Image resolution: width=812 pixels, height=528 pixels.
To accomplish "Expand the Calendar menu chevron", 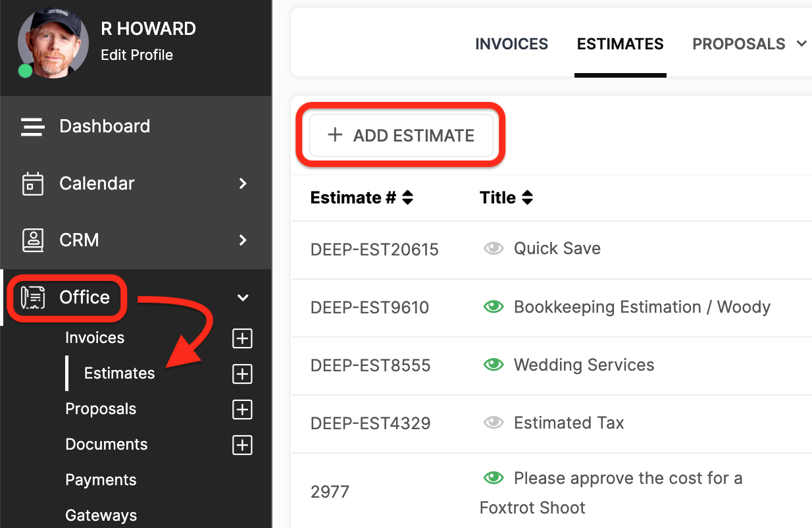I will 243,184.
